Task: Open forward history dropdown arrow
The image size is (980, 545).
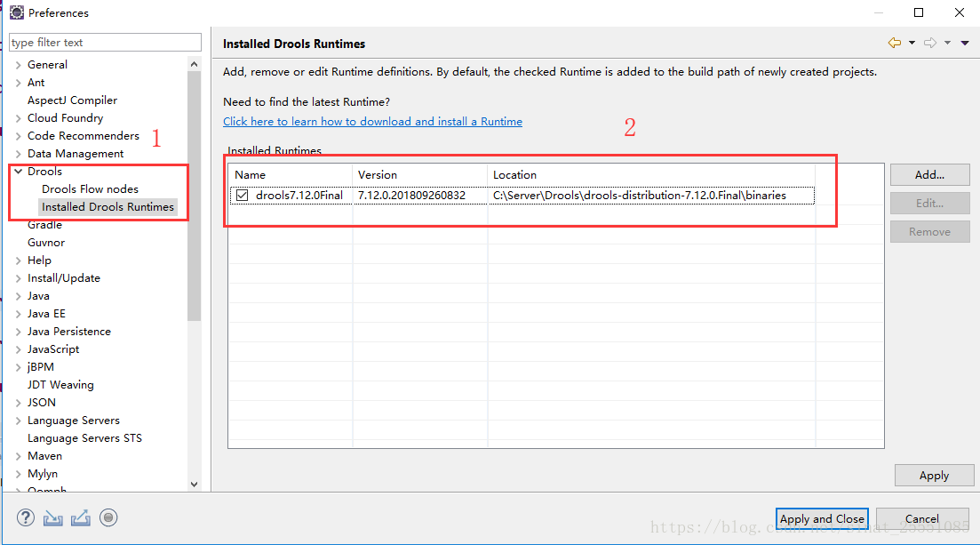Action: [x=947, y=43]
